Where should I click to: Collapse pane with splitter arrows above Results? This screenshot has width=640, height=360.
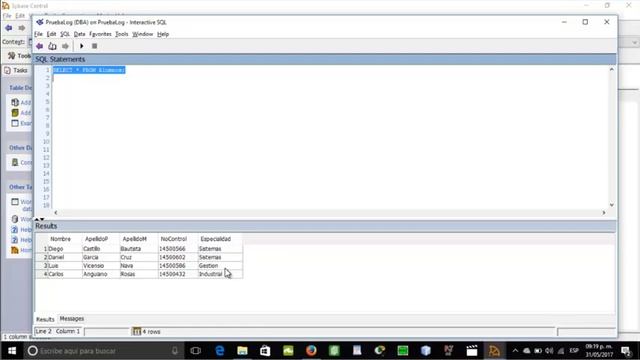tap(40, 219)
